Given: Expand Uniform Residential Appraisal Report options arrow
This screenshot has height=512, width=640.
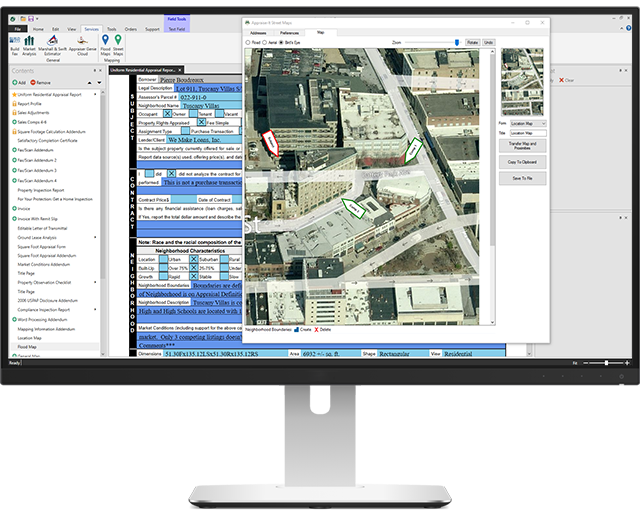Looking at the screenshot, I should 96,94.
